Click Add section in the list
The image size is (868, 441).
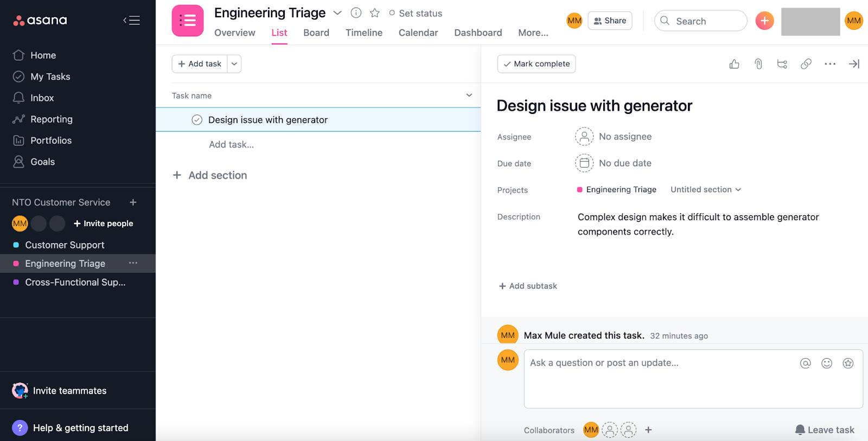[x=209, y=175]
